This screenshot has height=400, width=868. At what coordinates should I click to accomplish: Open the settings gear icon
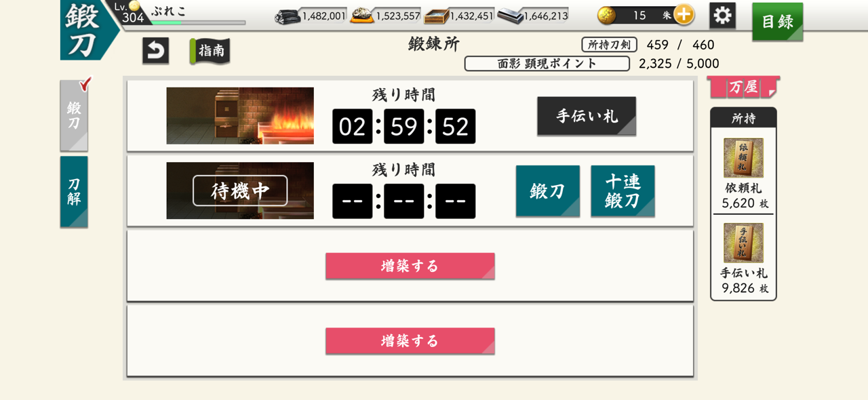[722, 16]
